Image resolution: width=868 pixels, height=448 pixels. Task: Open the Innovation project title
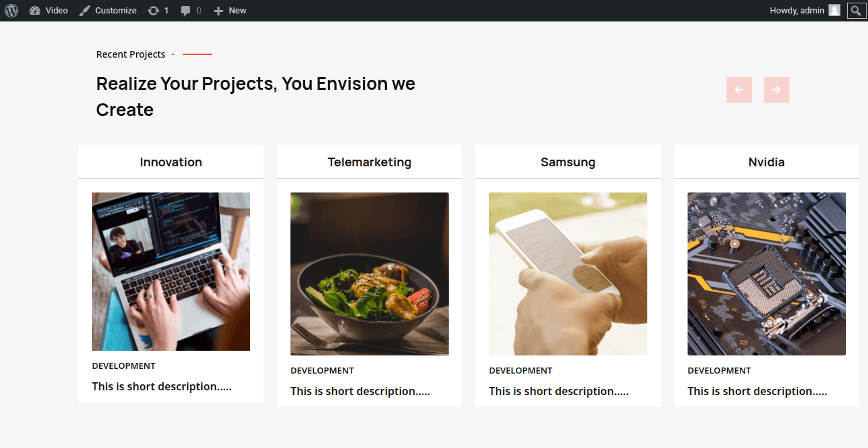coord(171,162)
